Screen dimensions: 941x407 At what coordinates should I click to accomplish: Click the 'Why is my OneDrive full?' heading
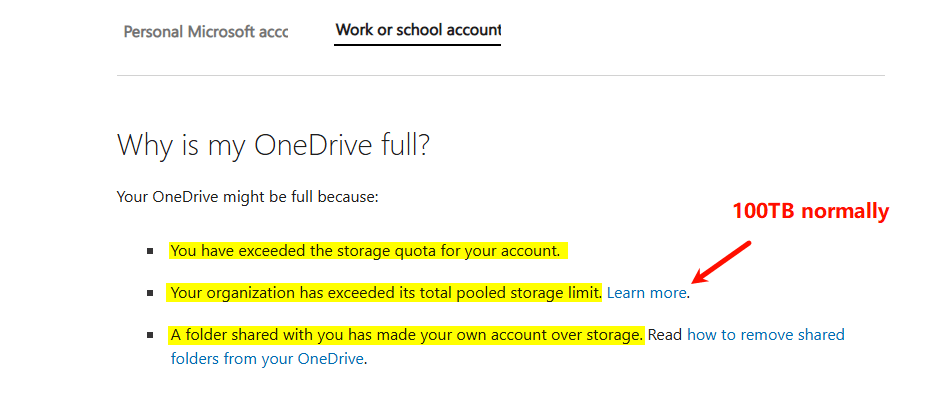(x=273, y=145)
